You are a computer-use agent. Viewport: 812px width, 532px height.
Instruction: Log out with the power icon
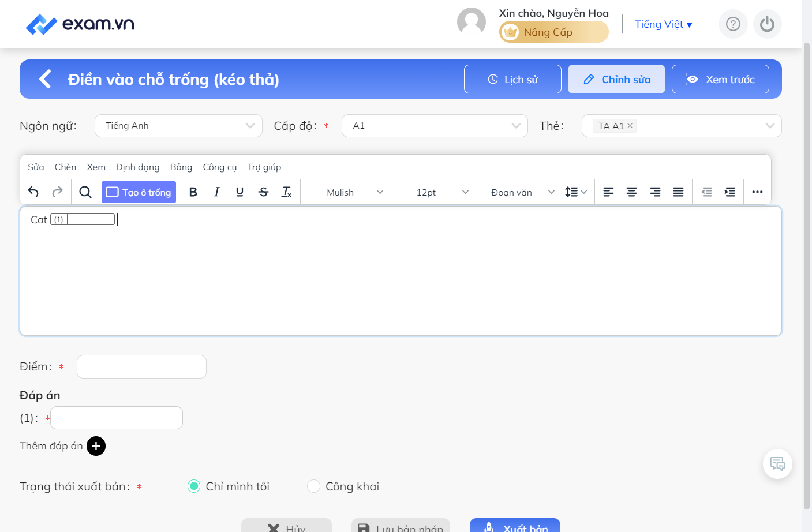coord(767,24)
